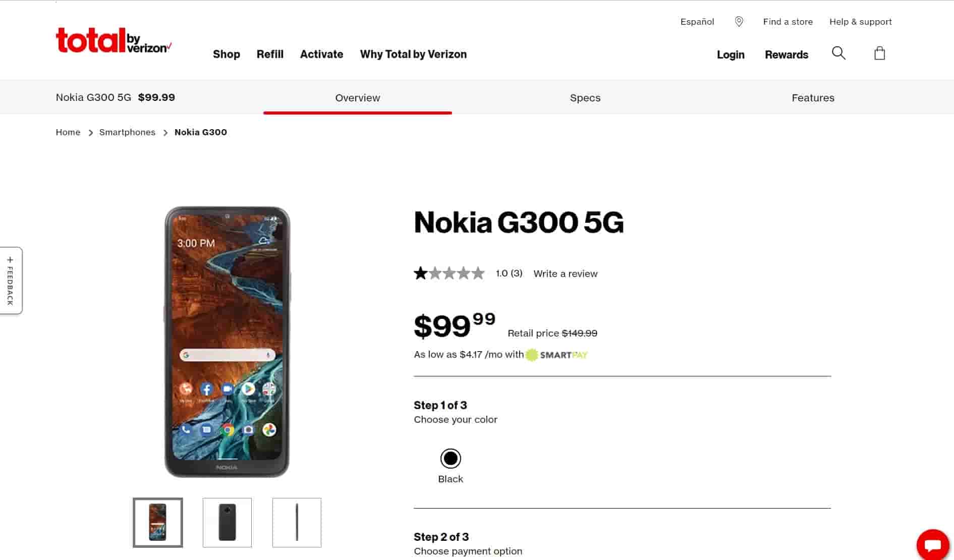This screenshot has height=560, width=954.
Task: Click the SmartPay logo
Action: tap(556, 354)
